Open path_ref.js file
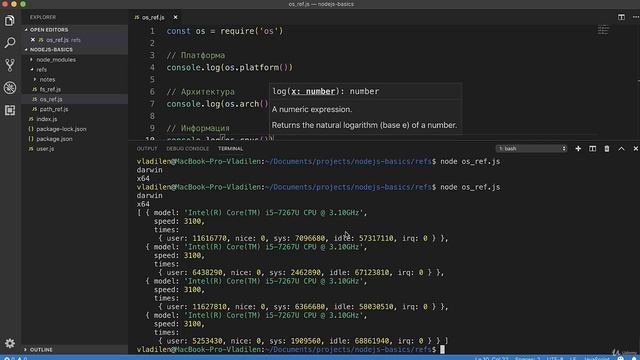 click(x=54, y=109)
